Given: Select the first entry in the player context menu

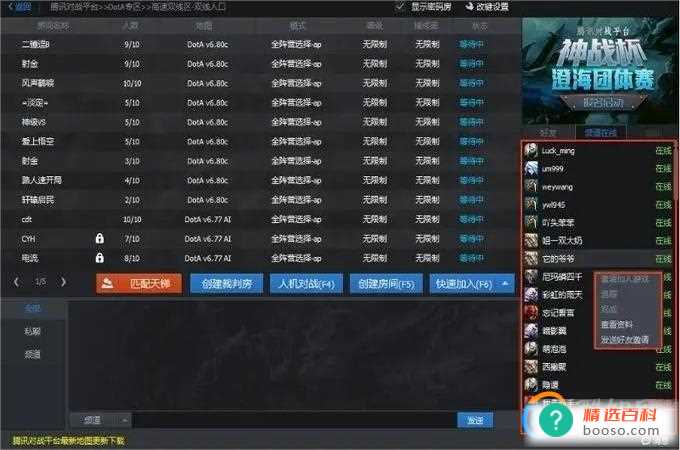Looking at the screenshot, I should tap(624, 279).
